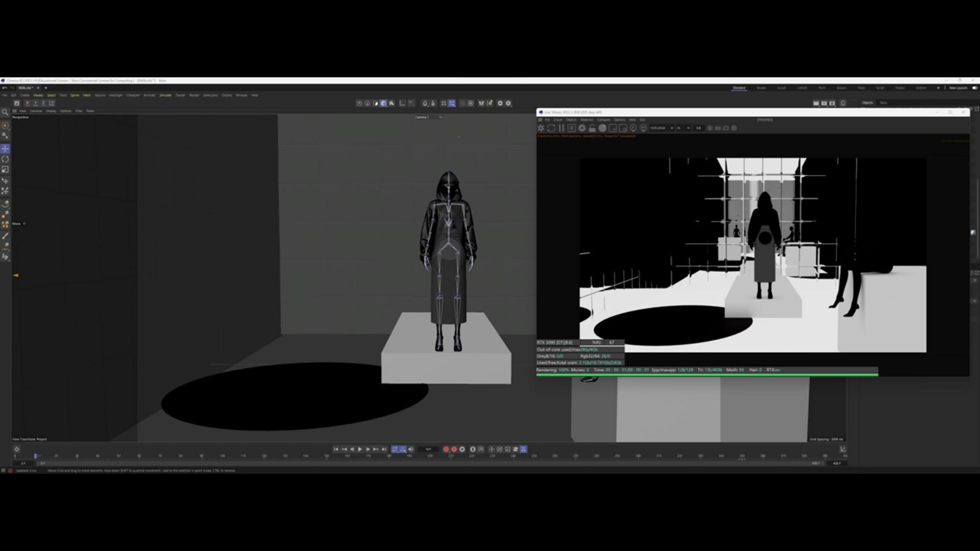Switch to the Standard layout tab

pos(739,88)
